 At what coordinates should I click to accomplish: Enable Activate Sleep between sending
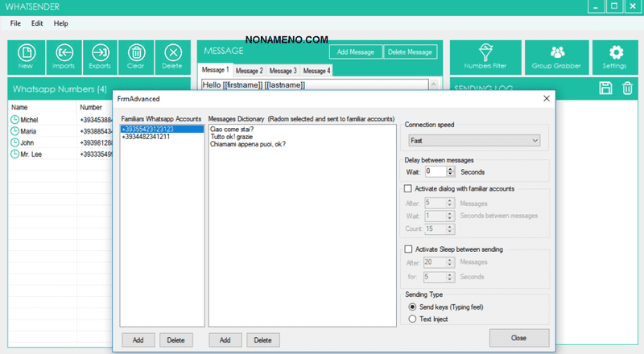[x=408, y=249]
